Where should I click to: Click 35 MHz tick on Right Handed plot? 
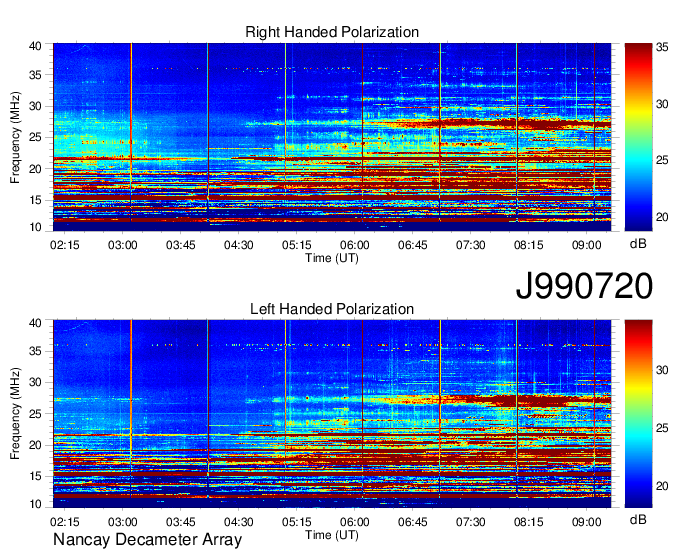point(35,75)
